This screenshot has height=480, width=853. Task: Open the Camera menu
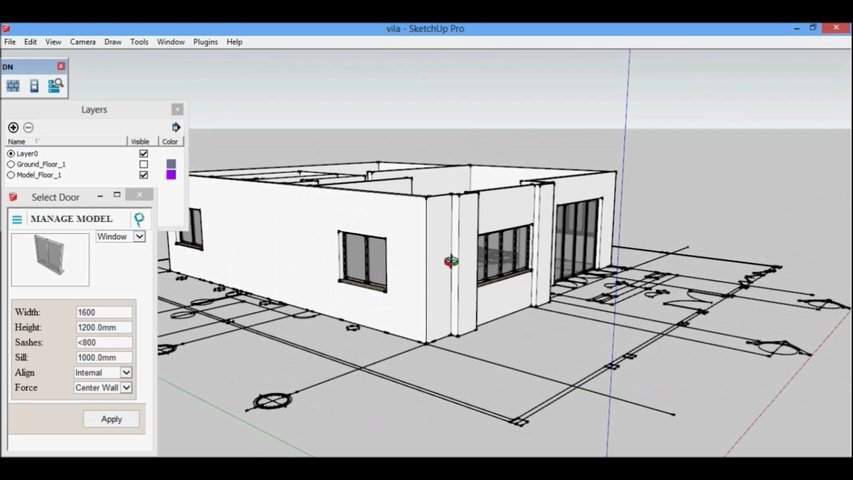click(x=83, y=42)
